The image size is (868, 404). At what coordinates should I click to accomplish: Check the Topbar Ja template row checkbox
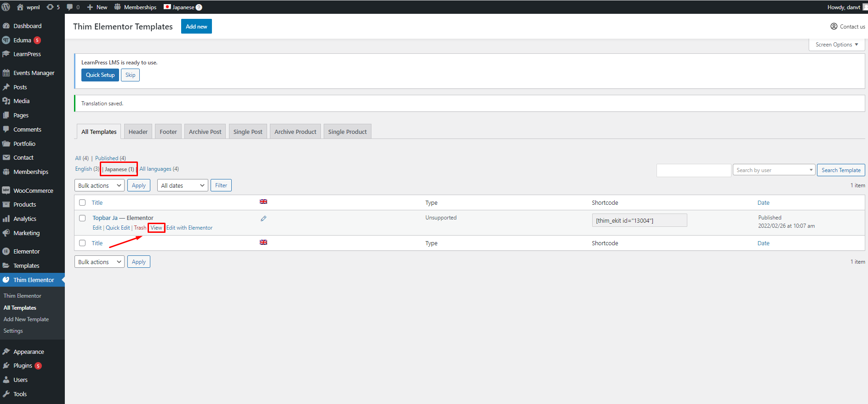pos(82,218)
